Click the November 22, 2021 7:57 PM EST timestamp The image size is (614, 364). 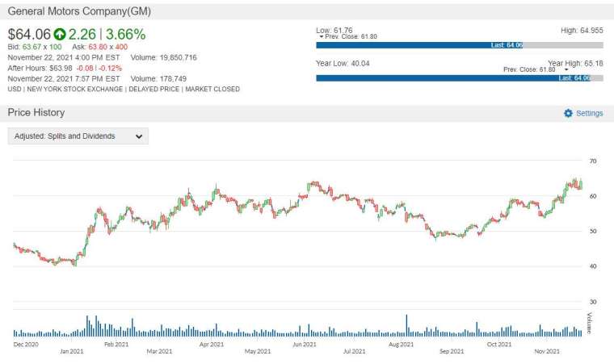point(64,78)
